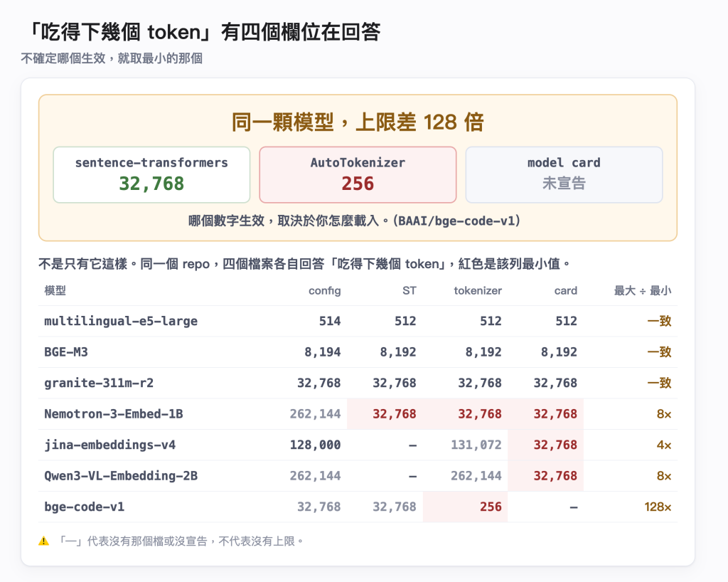The image size is (728, 582).
Task: Click the 128× ratio for bge-code-v1
Action: (658, 507)
